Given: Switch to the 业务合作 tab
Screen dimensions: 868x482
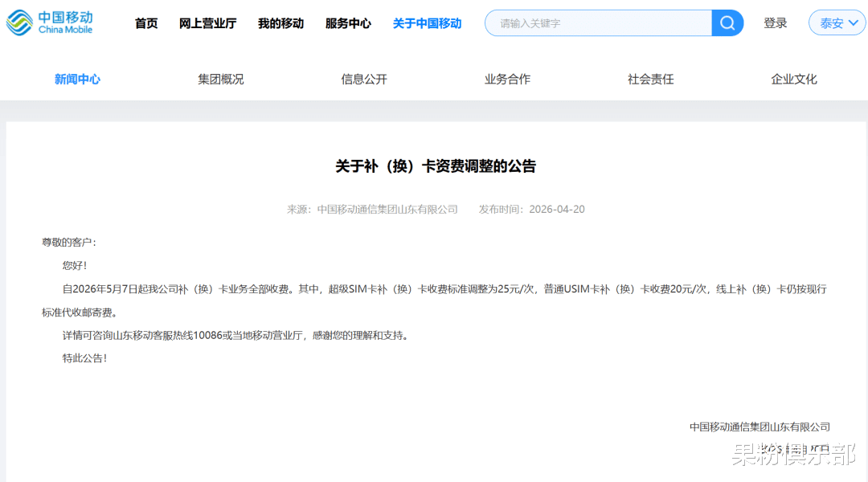Looking at the screenshot, I should [x=507, y=80].
